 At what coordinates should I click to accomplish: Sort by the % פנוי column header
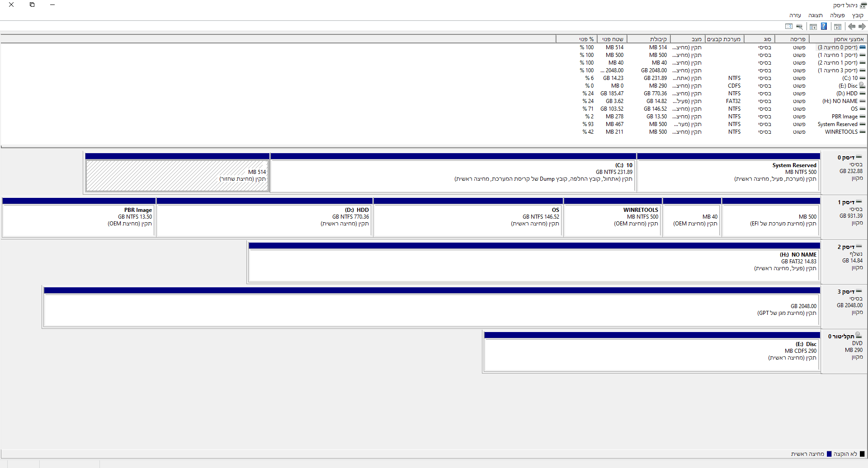coord(576,39)
